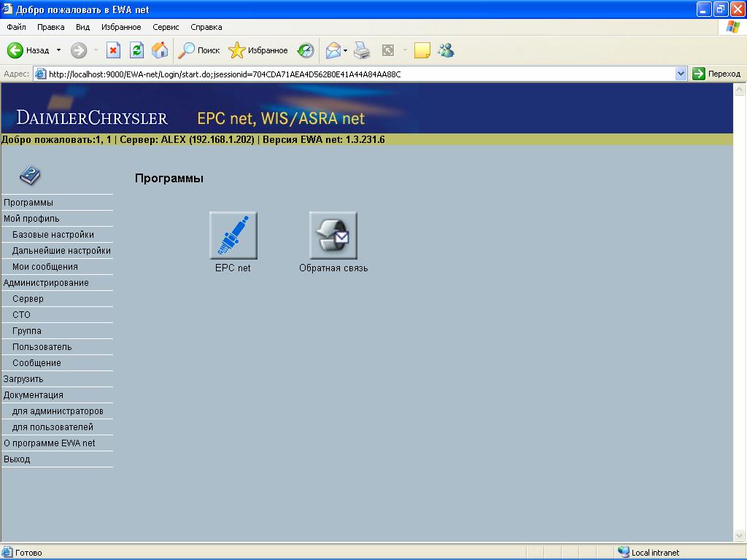The width and height of the screenshot is (747, 560).
Task: Open the СТО admin link
Action: pyautogui.click(x=21, y=315)
